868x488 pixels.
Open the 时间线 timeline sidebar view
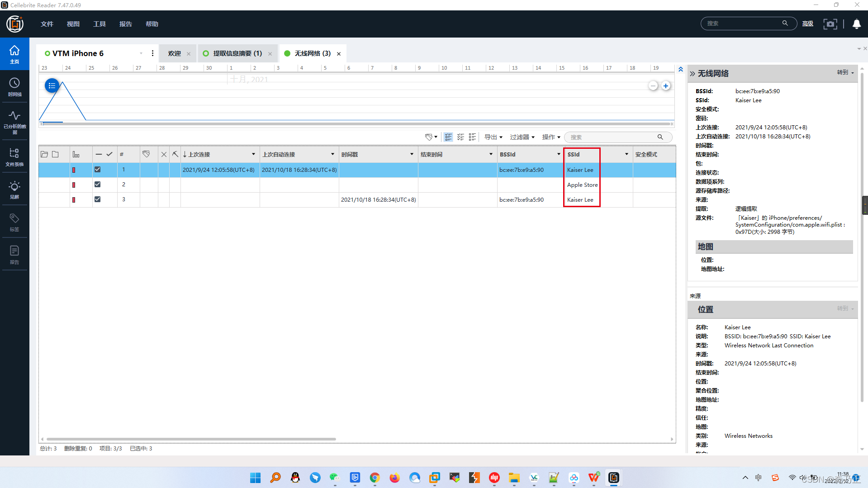click(14, 87)
